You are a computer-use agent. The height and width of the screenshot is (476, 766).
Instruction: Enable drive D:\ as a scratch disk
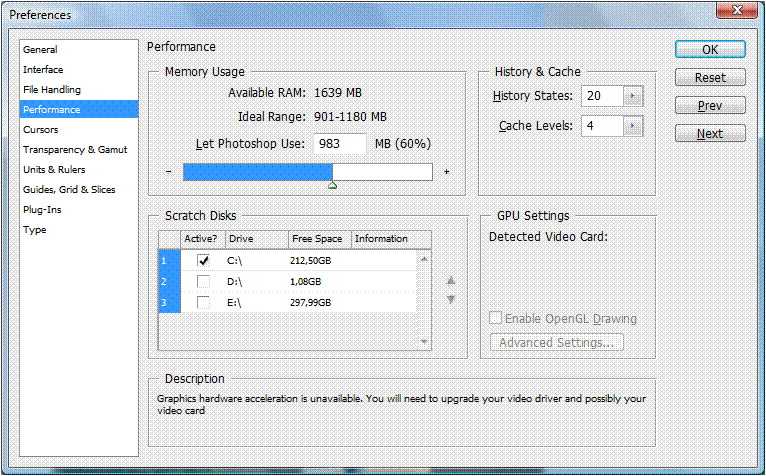203,281
